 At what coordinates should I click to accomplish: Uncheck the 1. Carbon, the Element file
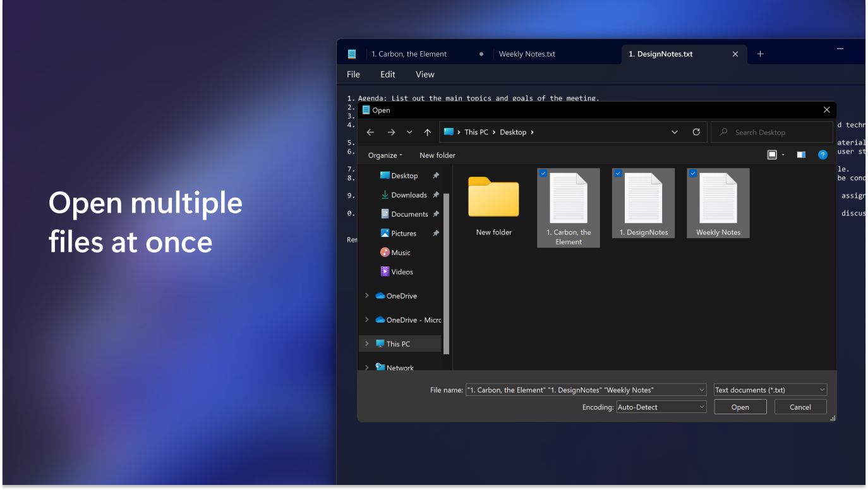pyautogui.click(x=543, y=173)
